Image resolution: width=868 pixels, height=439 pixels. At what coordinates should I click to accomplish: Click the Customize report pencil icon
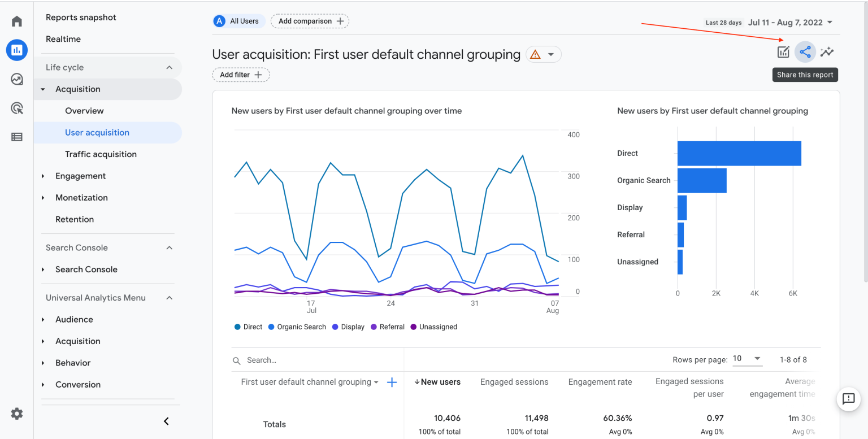coord(783,52)
